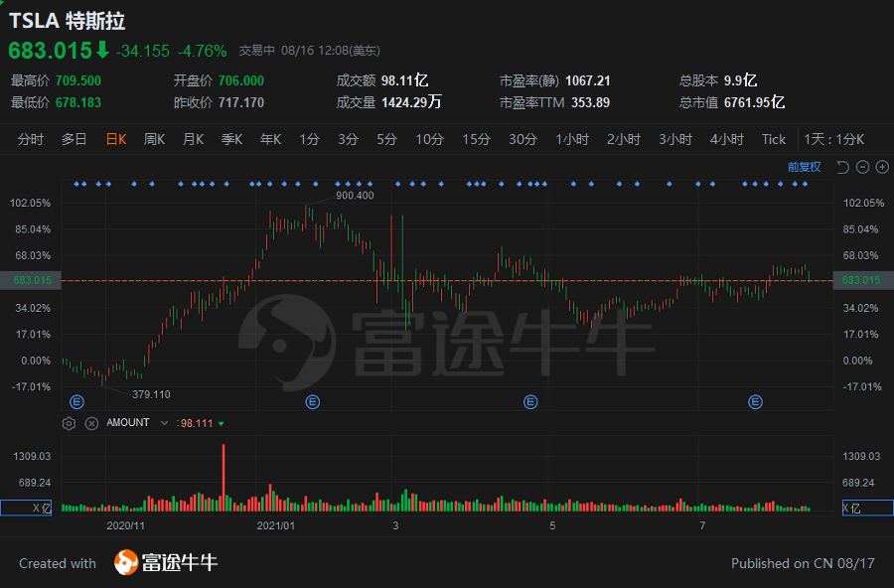Screen dimensions: 894x588
Task: Switch to 月K monthly candlestick tab
Action: pyautogui.click(x=194, y=139)
